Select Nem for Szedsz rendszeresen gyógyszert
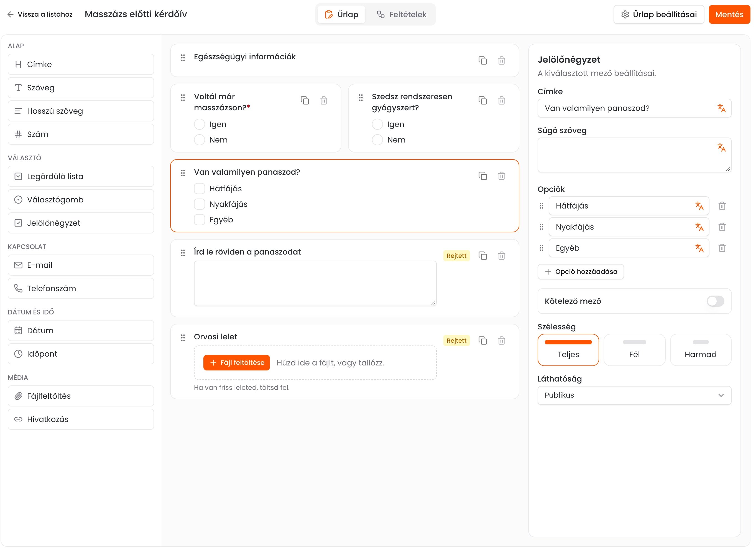 [x=377, y=140]
